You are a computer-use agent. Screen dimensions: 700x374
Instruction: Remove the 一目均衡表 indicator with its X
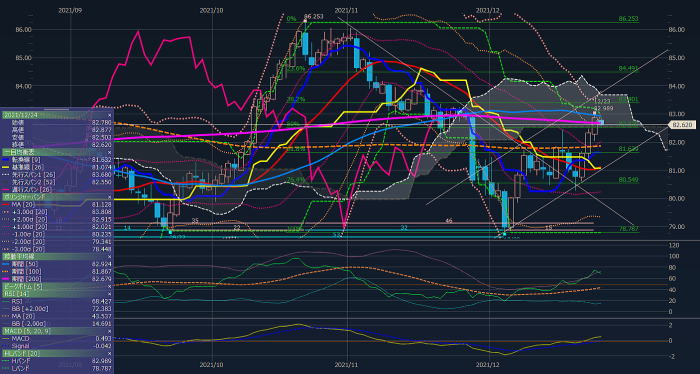pos(109,152)
